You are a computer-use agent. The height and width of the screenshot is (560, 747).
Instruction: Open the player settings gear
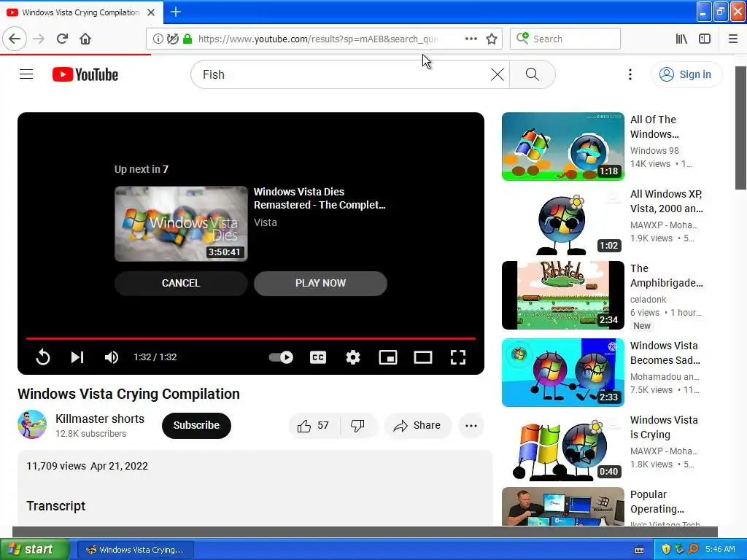tap(353, 357)
